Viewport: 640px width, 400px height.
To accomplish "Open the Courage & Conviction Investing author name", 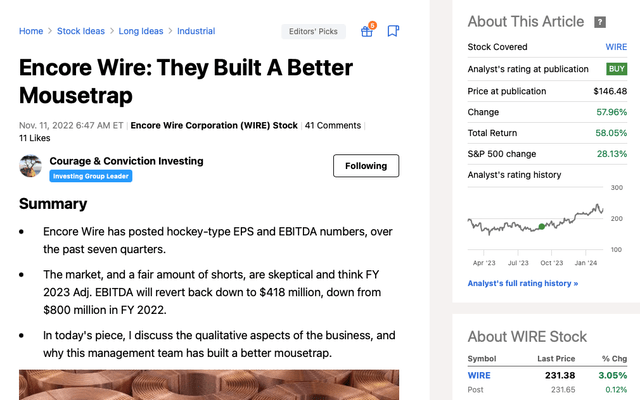I will [x=126, y=161].
